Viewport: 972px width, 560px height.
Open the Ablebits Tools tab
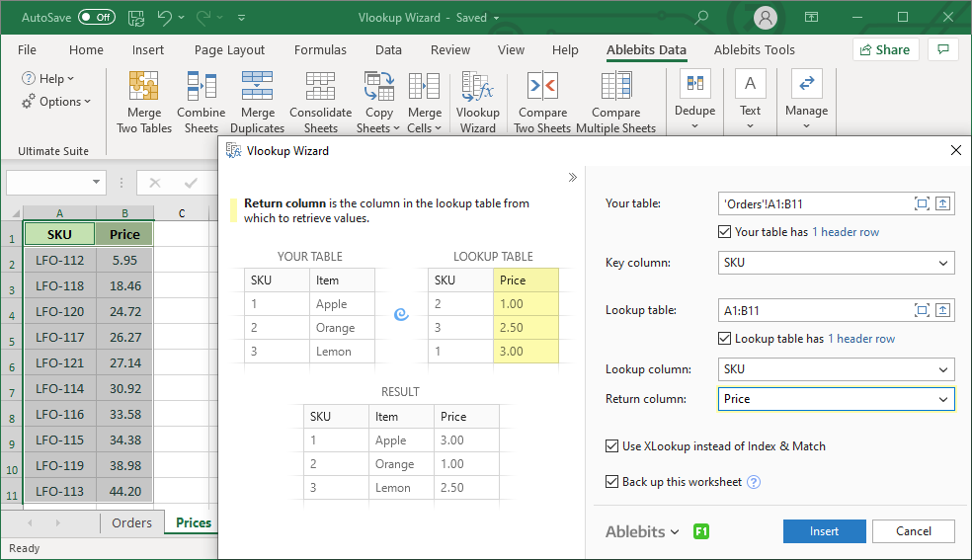pyautogui.click(x=754, y=49)
